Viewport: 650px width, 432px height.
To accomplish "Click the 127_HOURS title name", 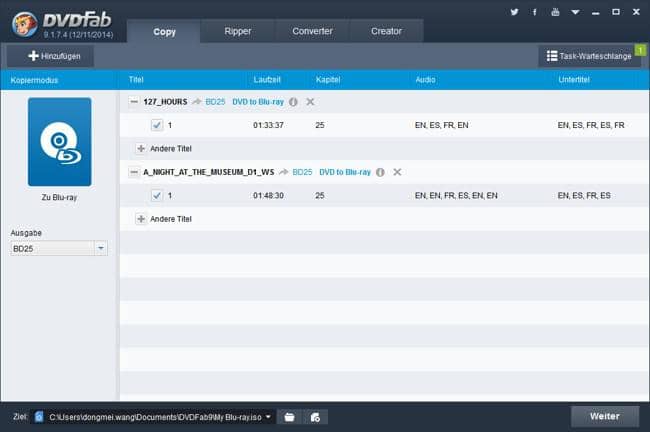I will (x=165, y=102).
